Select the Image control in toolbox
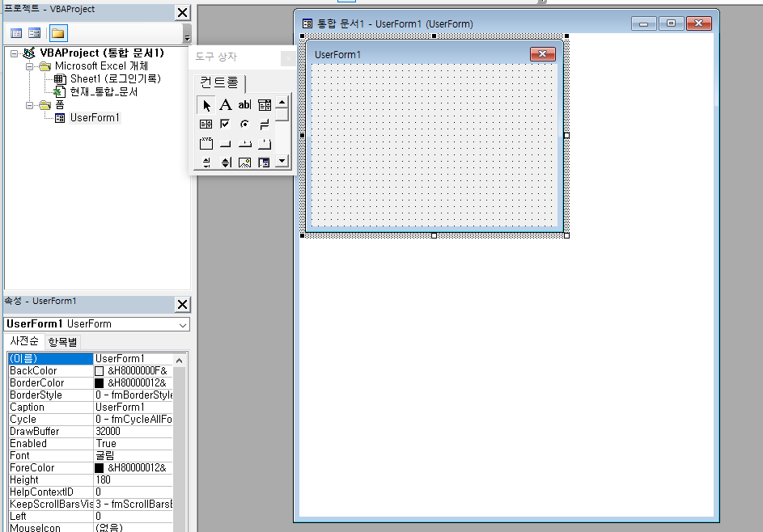The image size is (763, 532). click(x=245, y=163)
